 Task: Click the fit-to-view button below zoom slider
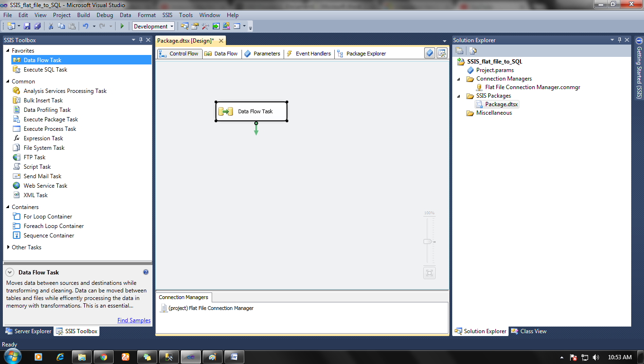coord(429,273)
